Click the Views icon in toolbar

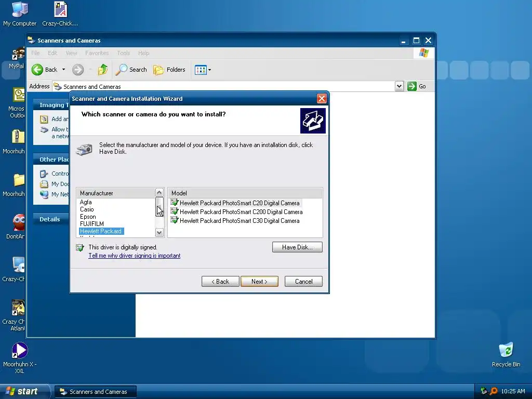click(201, 70)
